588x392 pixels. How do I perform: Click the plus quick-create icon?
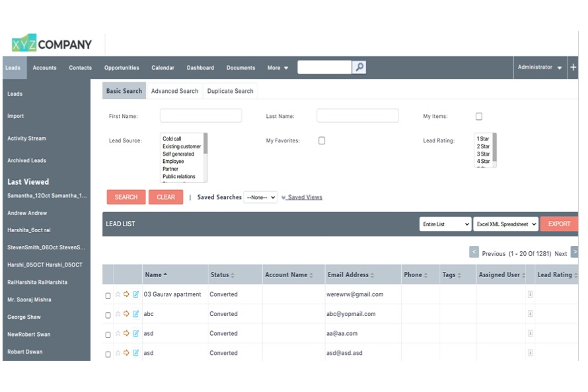pyautogui.click(x=573, y=68)
